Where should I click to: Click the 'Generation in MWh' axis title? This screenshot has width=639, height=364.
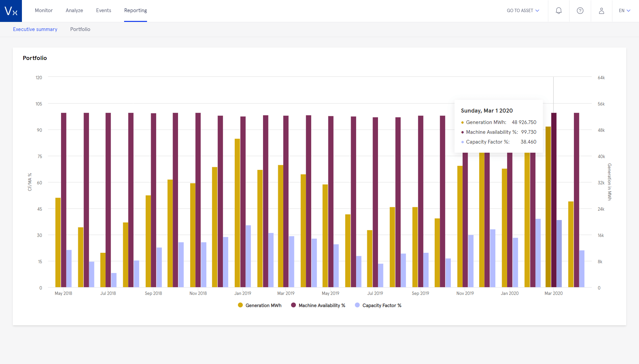(x=609, y=182)
